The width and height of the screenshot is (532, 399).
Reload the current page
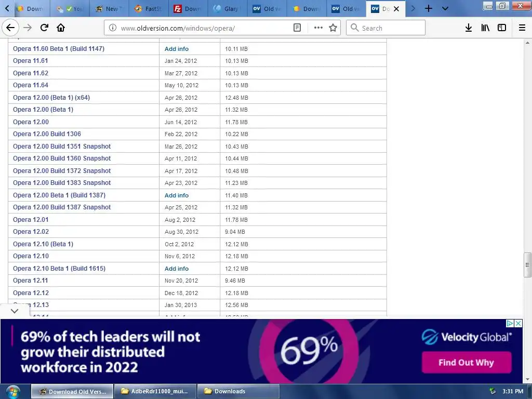click(x=44, y=28)
